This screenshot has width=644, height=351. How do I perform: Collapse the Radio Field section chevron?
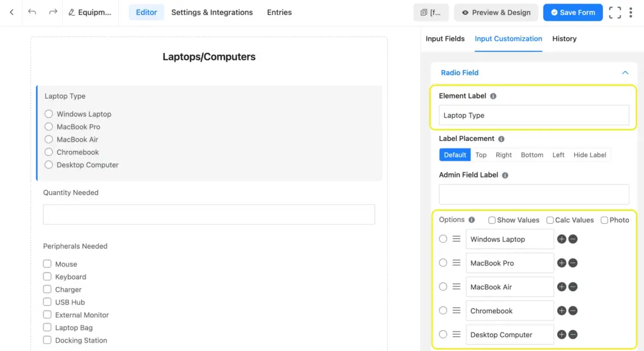pos(625,73)
